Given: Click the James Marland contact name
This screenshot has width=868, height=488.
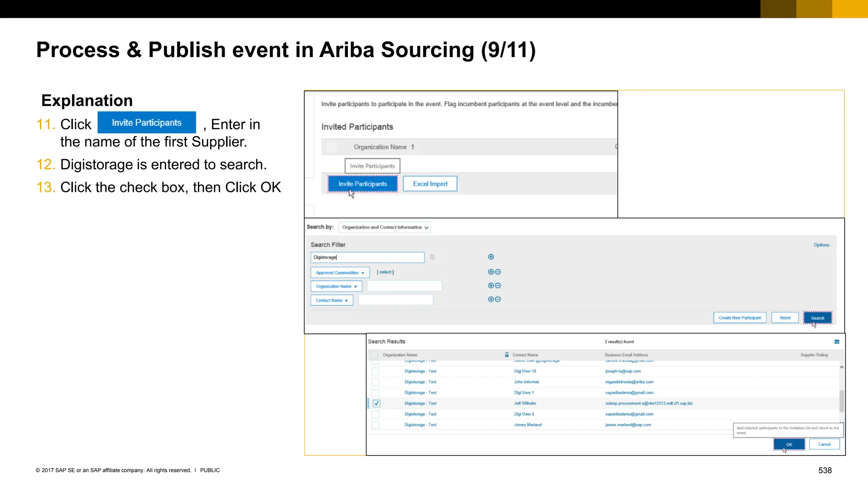Looking at the screenshot, I should (x=528, y=424).
